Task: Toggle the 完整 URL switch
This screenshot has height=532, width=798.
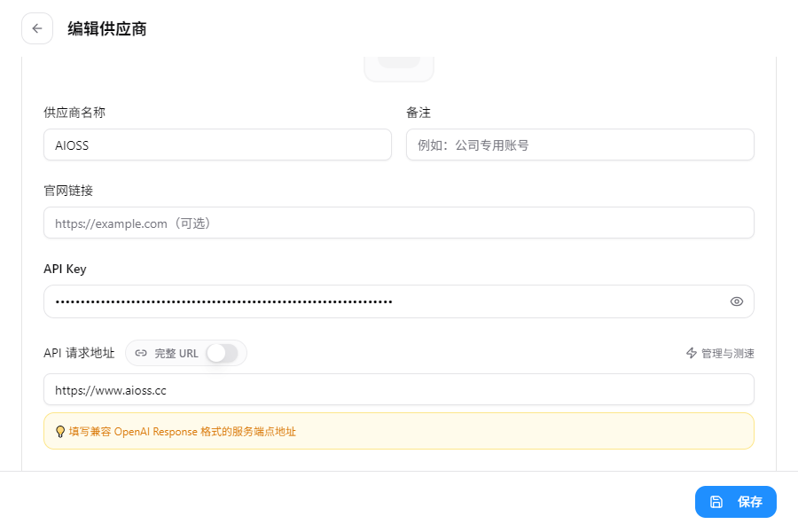Action: [223, 353]
